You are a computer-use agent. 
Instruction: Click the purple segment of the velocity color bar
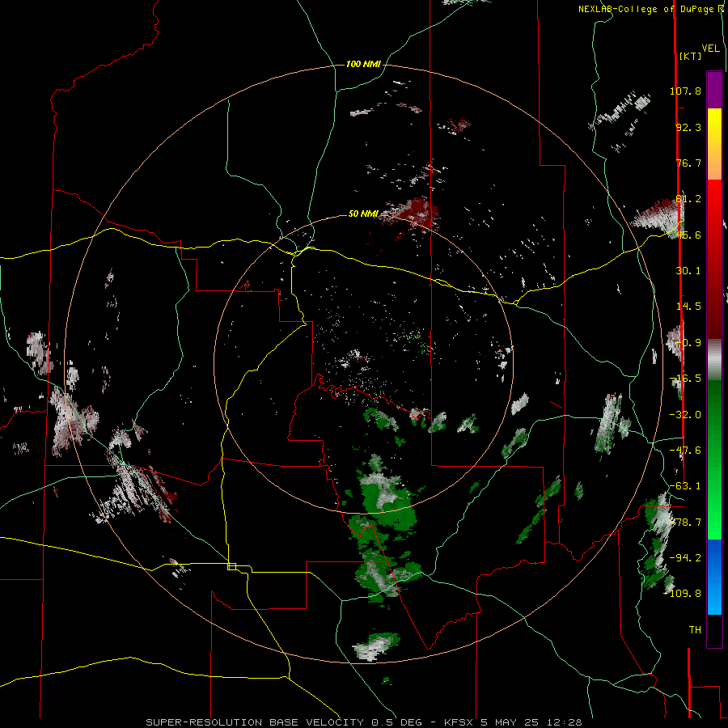(714, 90)
